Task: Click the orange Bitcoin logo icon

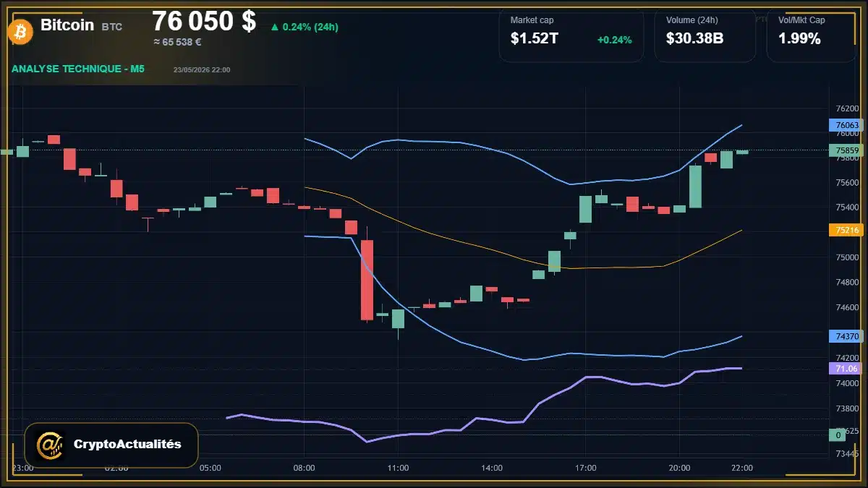Action: [x=19, y=30]
